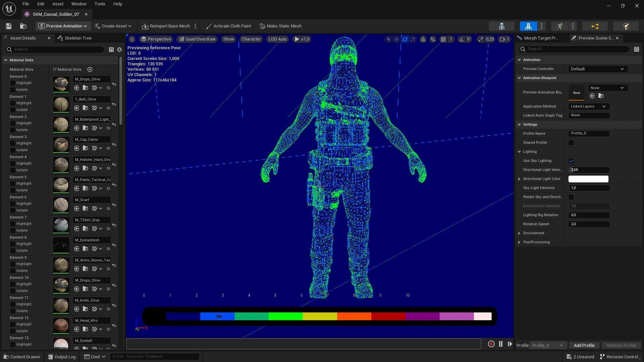Open the Skeletal Mesh editor mode icon

pos(528,26)
